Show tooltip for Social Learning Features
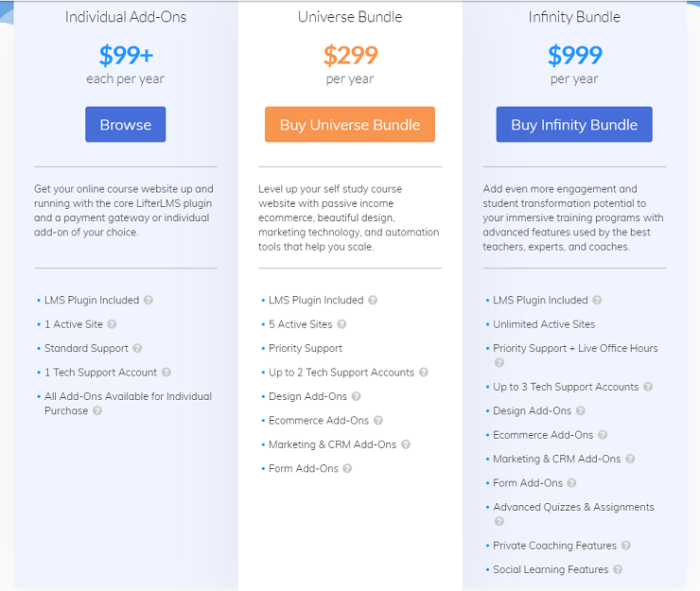This screenshot has width=700, height=591. 618,570
